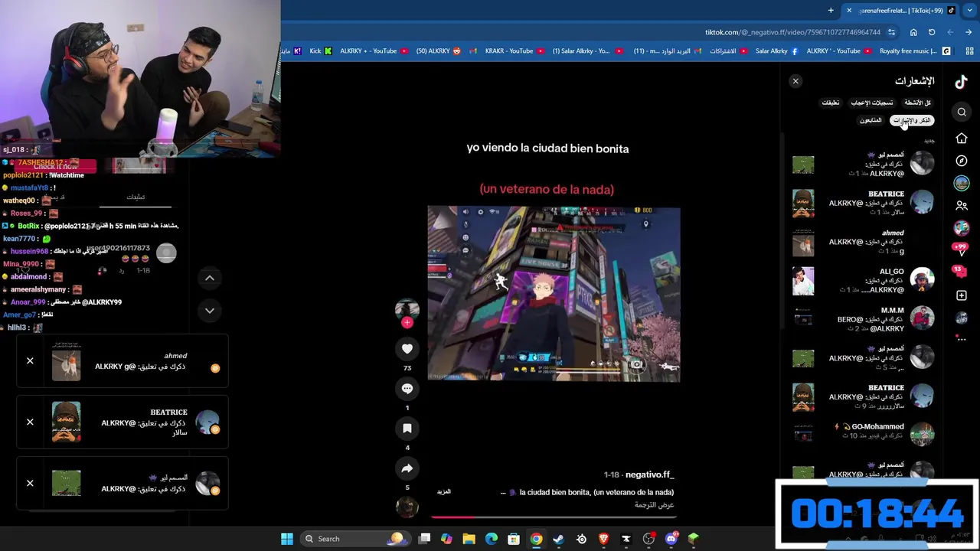Image resolution: width=980 pixels, height=551 pixels.
Task: Open the 'ALKRKY + - YouTube' bookmark
Action: 374,51
